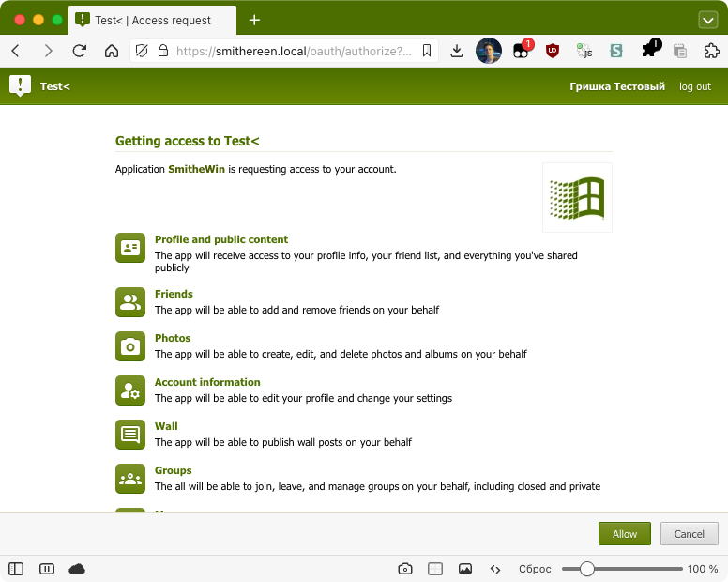Take a screenshot with camera icon
Viewport: 728px width, 582px height.
coord(405,569)
